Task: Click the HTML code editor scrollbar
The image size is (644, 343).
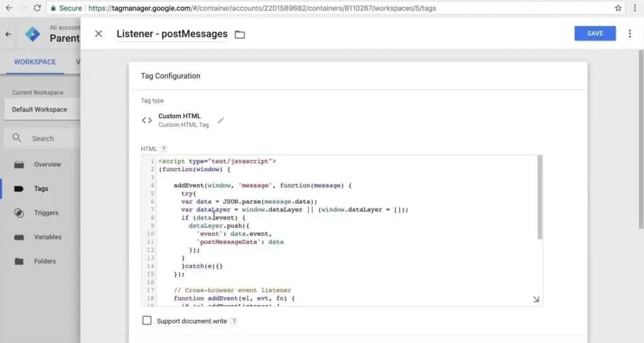Action: pos(540,197)
